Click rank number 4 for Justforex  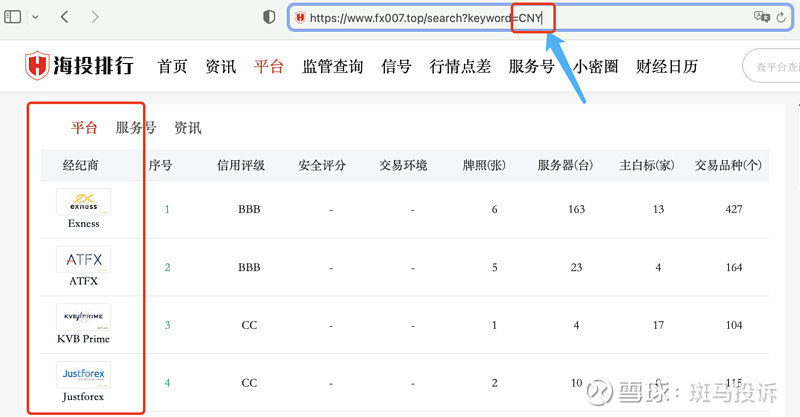167,383
